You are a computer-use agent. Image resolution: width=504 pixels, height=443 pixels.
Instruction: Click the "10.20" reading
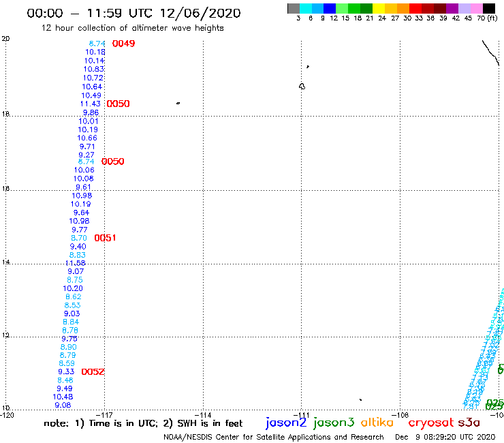click(73, 288)
